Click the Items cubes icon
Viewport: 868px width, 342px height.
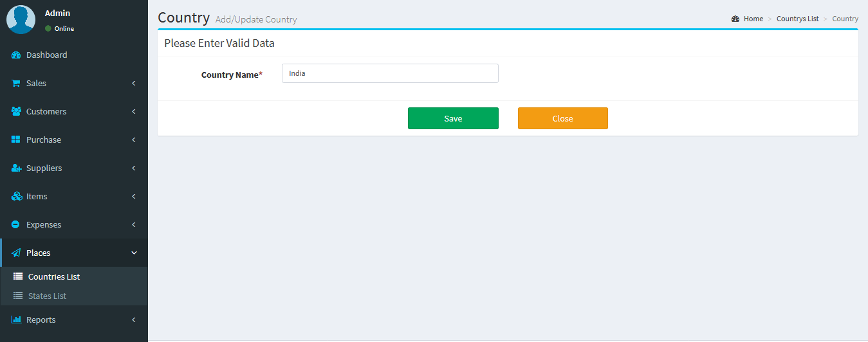pyautogui.click(x=17, y=196)
